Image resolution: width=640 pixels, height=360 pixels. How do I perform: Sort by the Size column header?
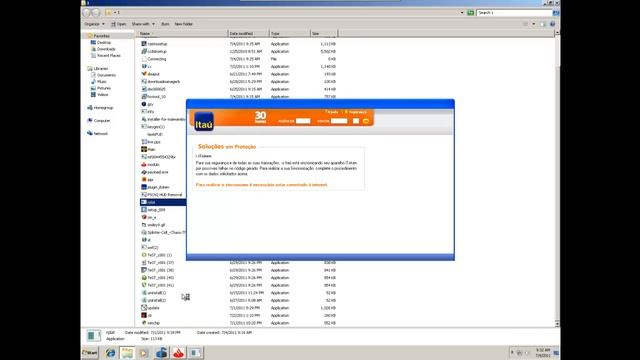tap(324, 33)
